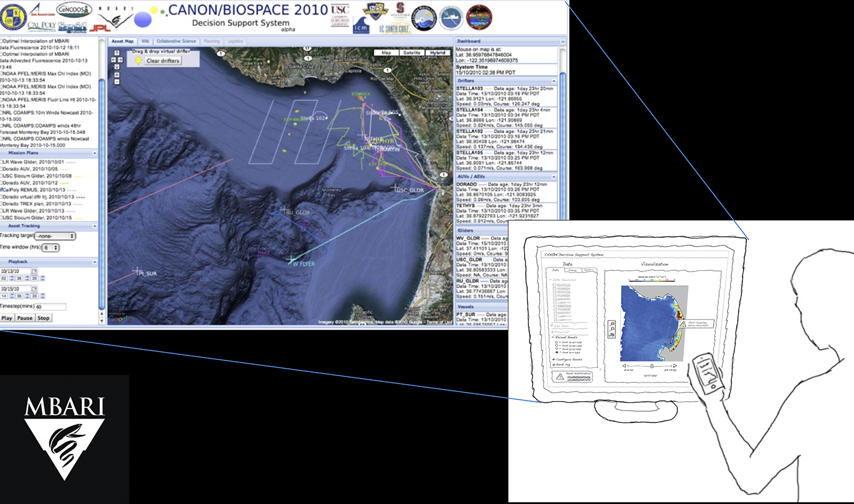Enable NOAA PFEL MERIS Fluor Line Ht layer

pyautogui.click(x=2, y=100)
